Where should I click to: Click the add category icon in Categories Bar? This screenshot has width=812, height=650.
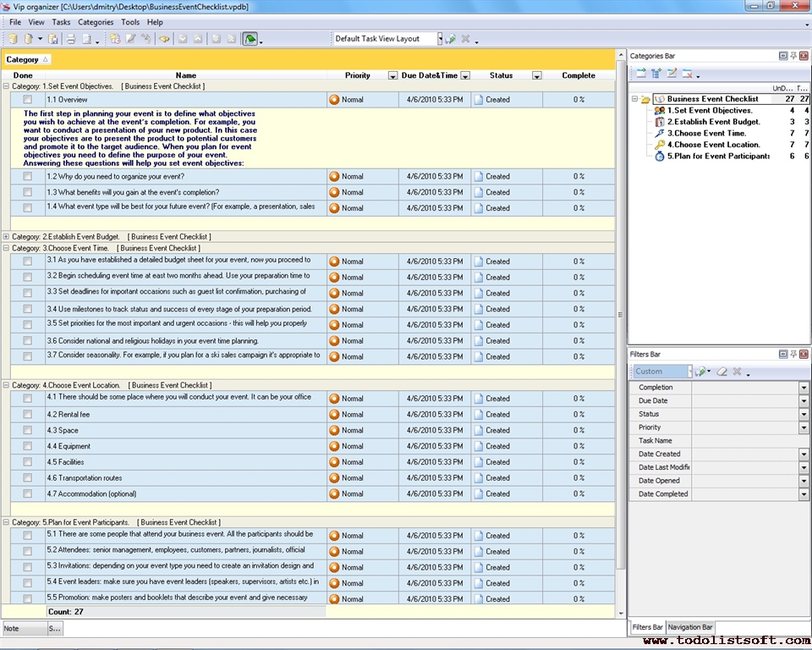pos(641,74)
